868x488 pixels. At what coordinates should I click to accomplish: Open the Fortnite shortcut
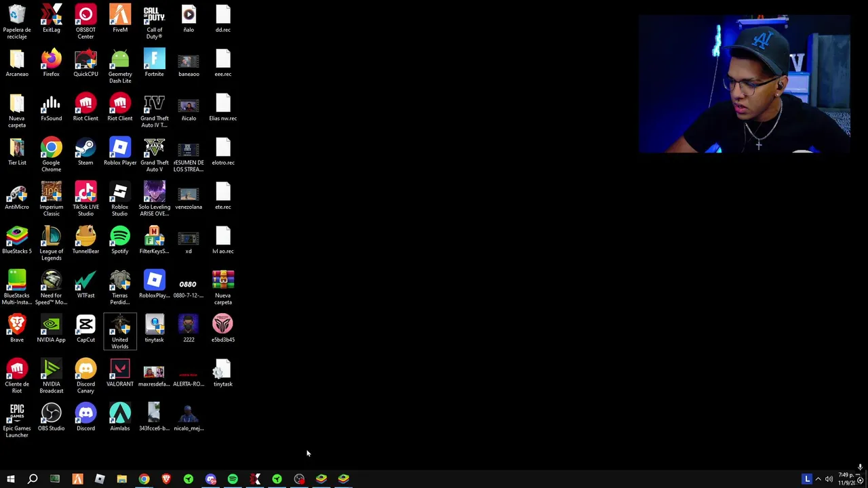(x=155, y=62)
